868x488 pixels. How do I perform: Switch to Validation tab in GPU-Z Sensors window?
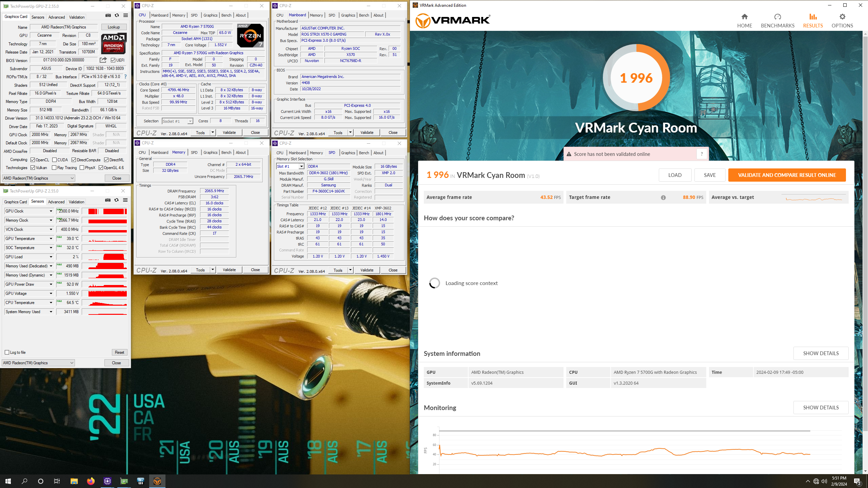(x=77, y=202)
